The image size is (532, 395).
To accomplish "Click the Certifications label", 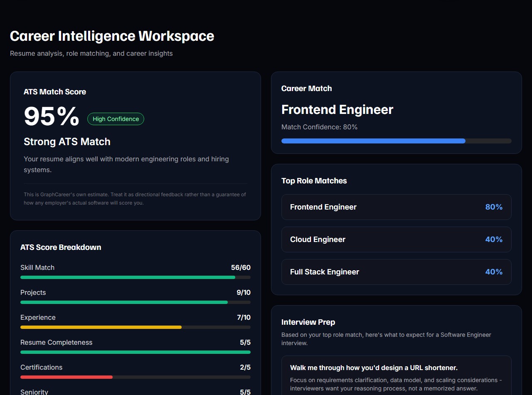I will pyautogui.click(x=41, y=367).
